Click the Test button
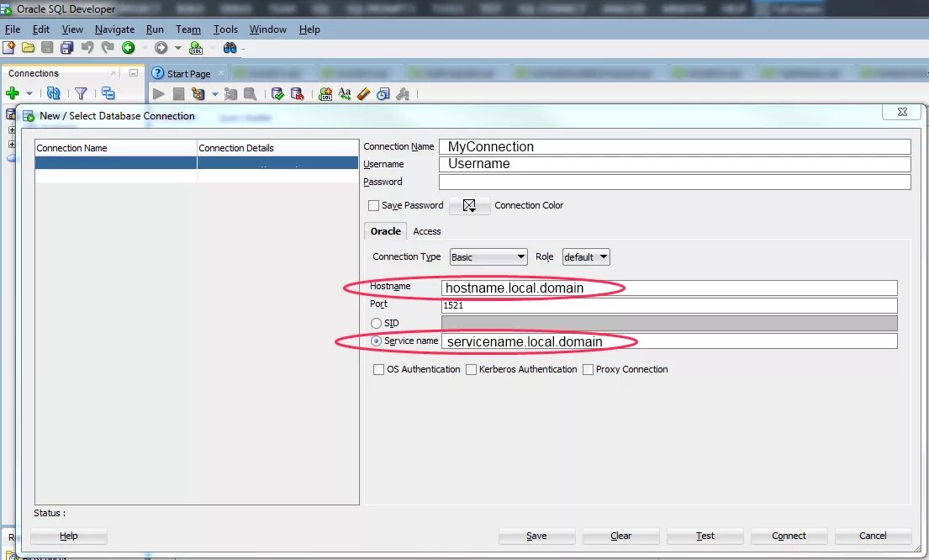 coord(705,536)
